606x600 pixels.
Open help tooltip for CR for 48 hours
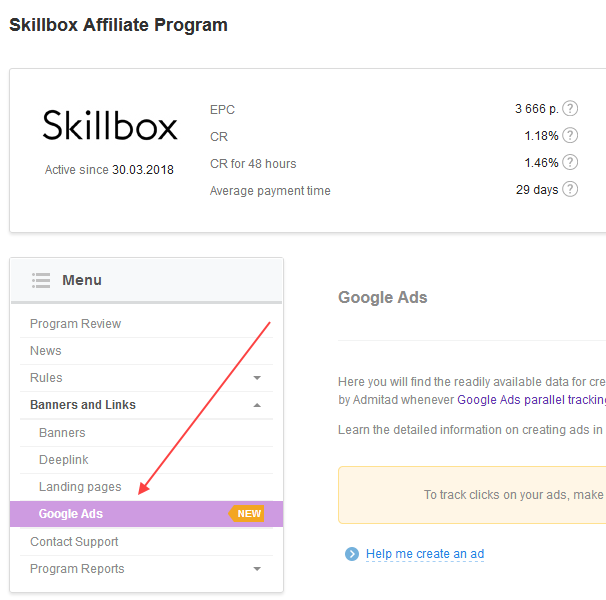[x=570, y=162]
